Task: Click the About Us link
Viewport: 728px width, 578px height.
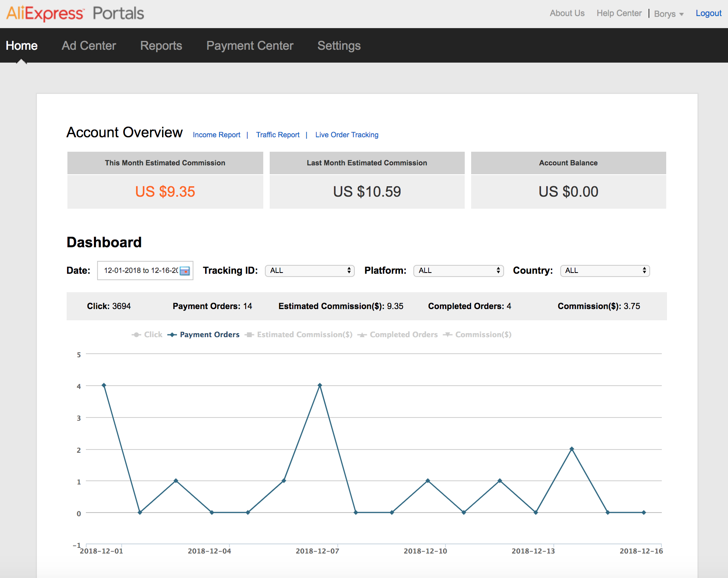Action: [567, 13]
